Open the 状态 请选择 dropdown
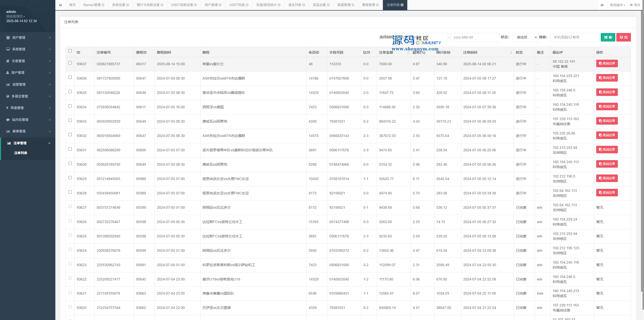 pyautogui.click(x=525, y=37)
